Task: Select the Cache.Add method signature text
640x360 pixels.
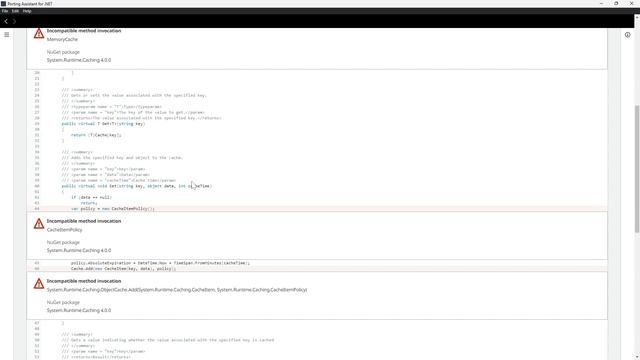Action: point(177,290)
